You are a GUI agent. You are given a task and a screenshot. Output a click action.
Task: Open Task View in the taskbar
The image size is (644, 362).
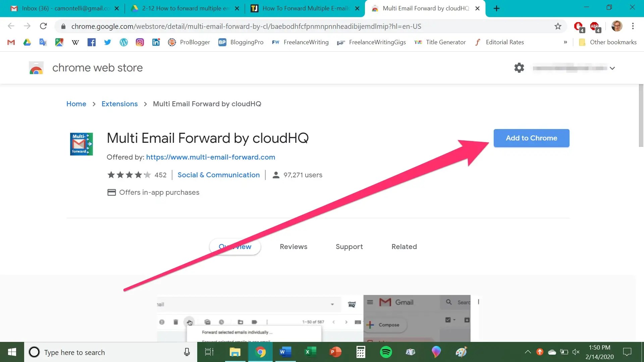pos(209,352)
